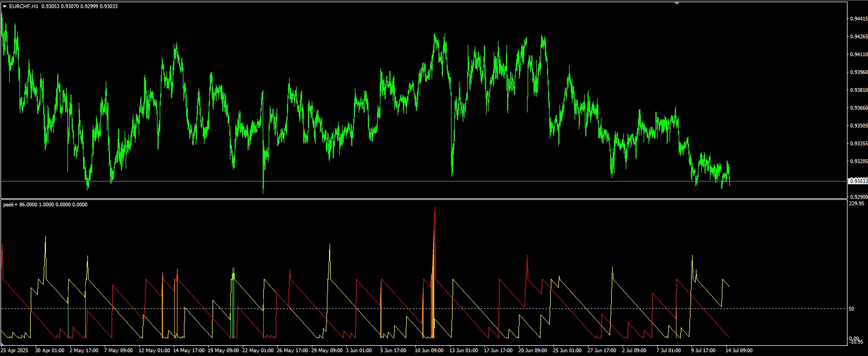Click the 2 May 17:00 time label

tap(84, 351)
